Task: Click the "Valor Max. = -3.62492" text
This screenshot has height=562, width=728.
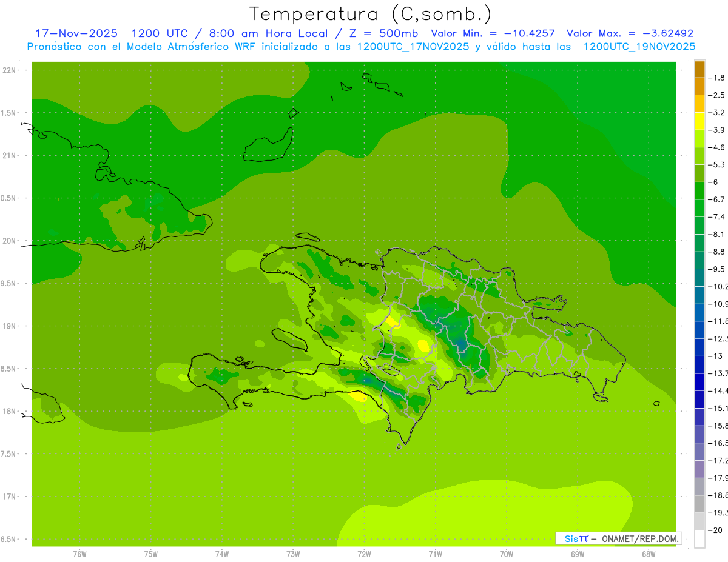Action: [x=630, y=33]
